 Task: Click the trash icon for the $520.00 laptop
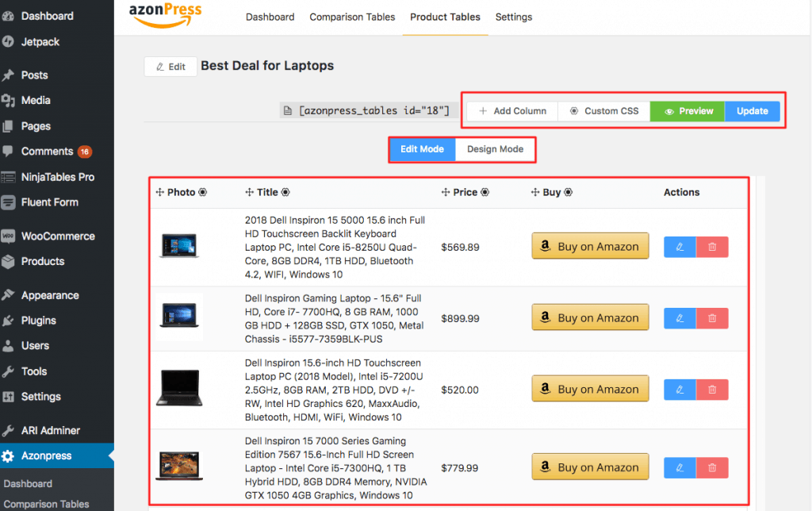[x=712, y=390]
